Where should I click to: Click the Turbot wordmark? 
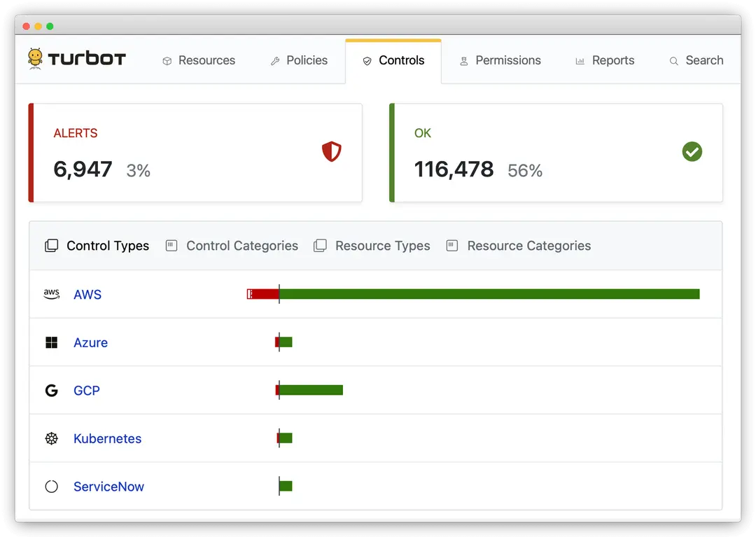pyautogui.click(x=87, y=59)
